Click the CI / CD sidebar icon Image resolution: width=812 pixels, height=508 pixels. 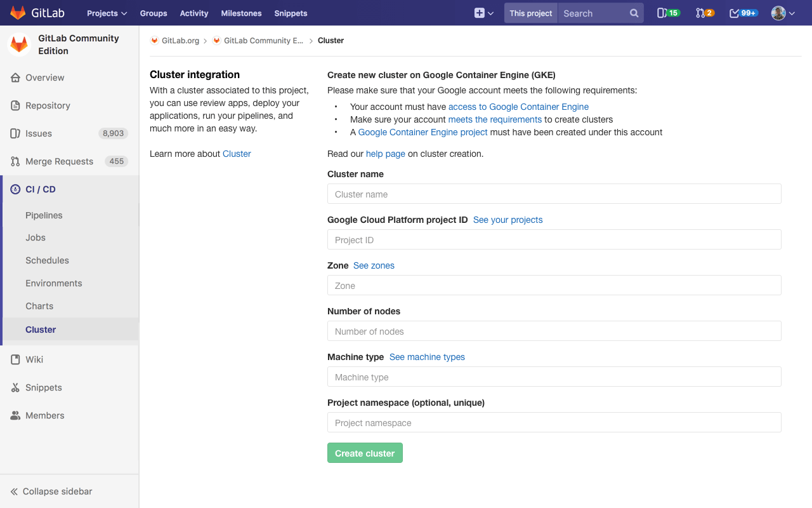click(14, 189)
